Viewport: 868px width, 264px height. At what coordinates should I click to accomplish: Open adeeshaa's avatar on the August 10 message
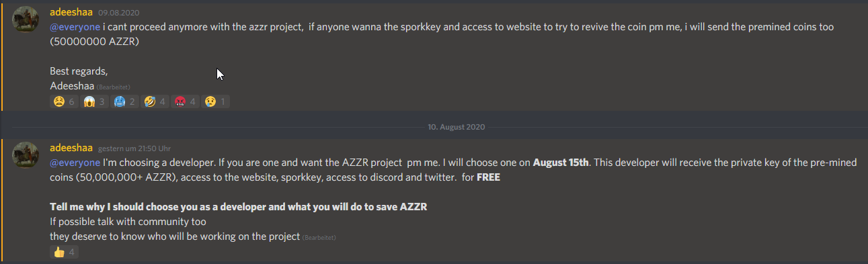[x=26, y=156]
